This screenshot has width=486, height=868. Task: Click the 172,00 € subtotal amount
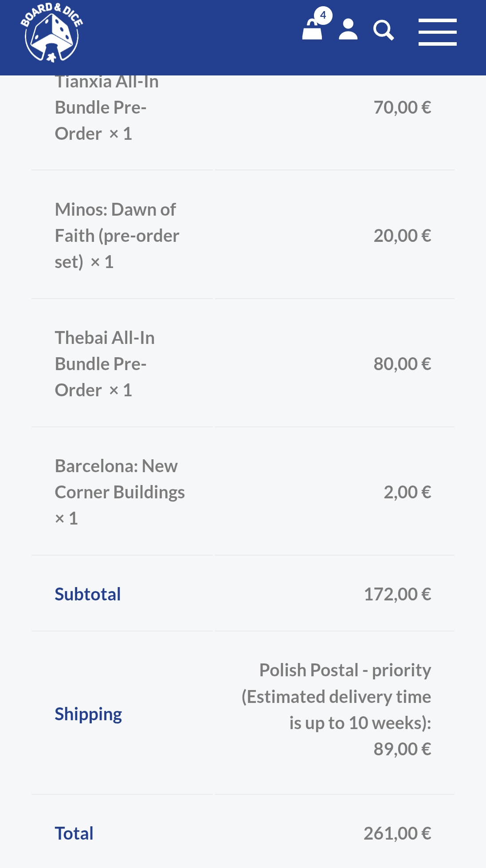(397, 594)
